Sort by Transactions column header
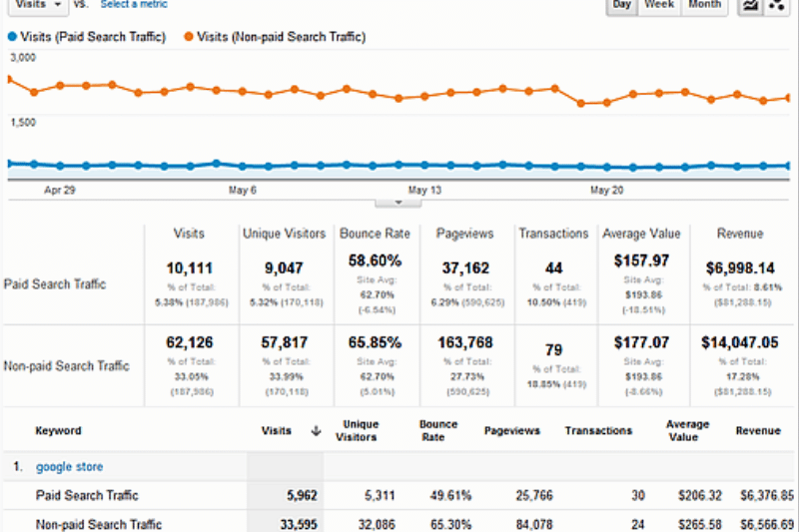 [598, 431]
